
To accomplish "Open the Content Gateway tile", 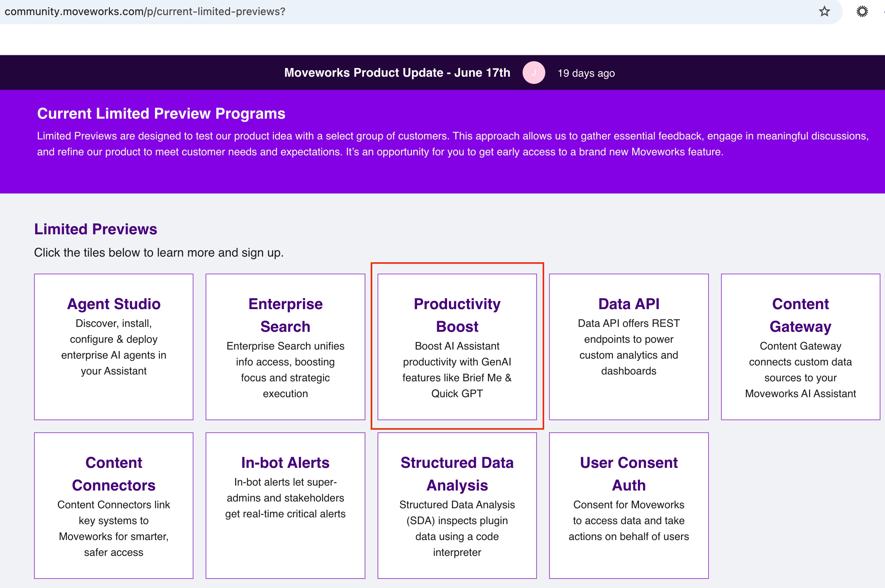I will (x=800, y=347).
